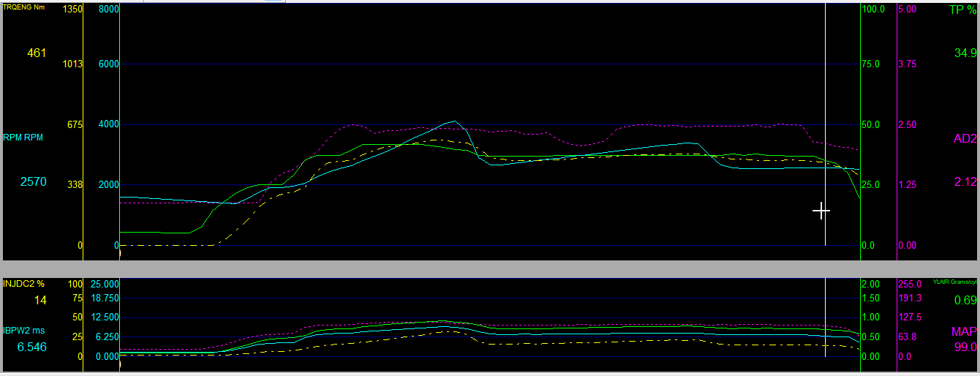The height and width of the screenshot is (376, 980).
Task: Click the cyan RPM reading 2570
Action: (33, 181)
